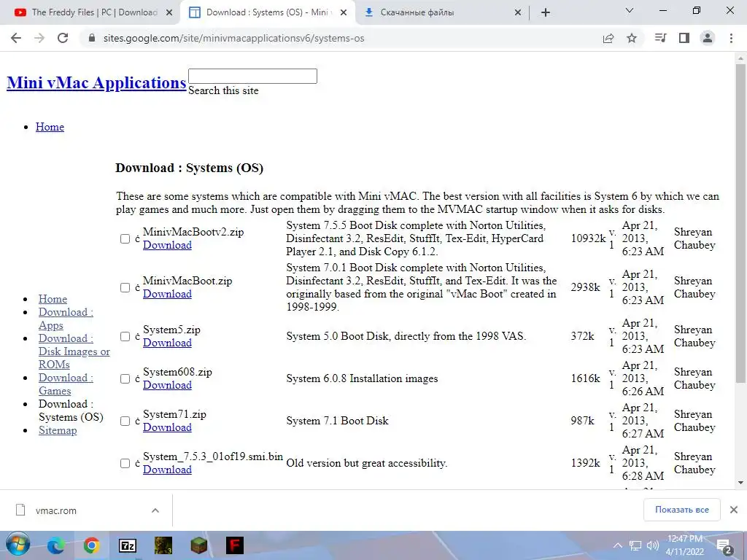Open the vmac.rom downloaded file
This screenshot has width=747, height=560.
[55, 510]
